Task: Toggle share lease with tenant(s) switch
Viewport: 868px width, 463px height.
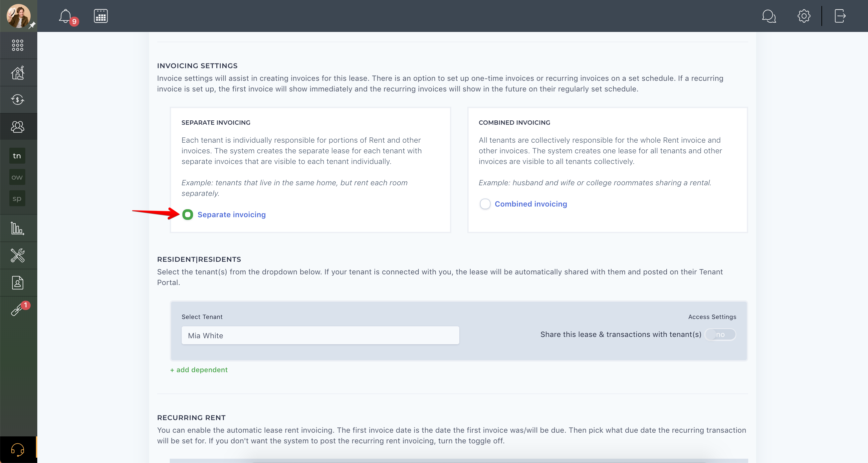Action: point(720,334)
